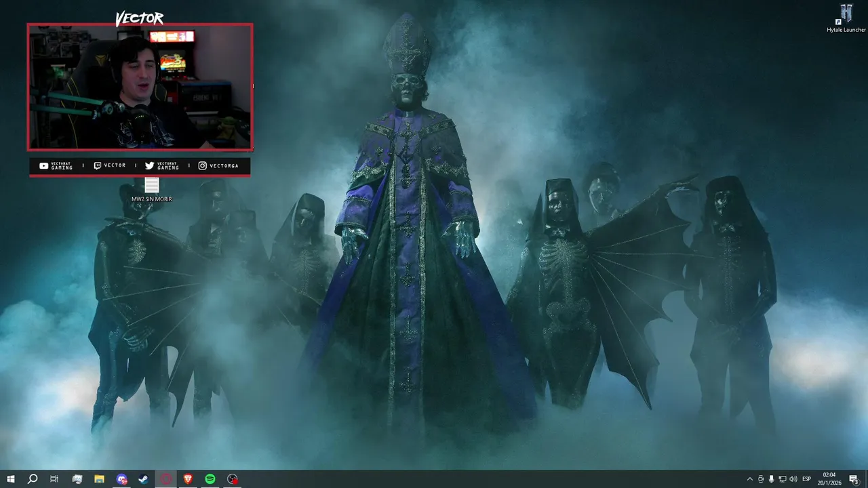Switch to the pink circle app on taskbar

166,479
